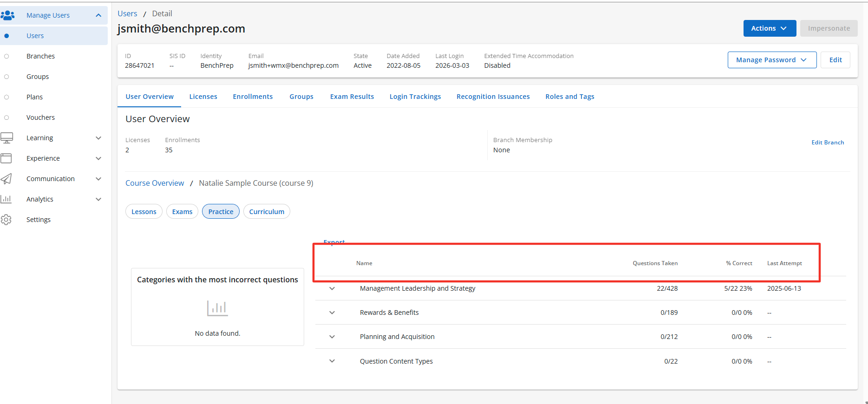Click the Settings gear icon

[x=7, y=220]
